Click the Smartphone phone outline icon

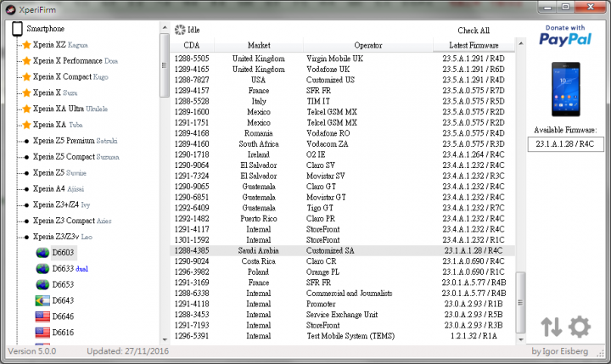click(x=17, y=29)
